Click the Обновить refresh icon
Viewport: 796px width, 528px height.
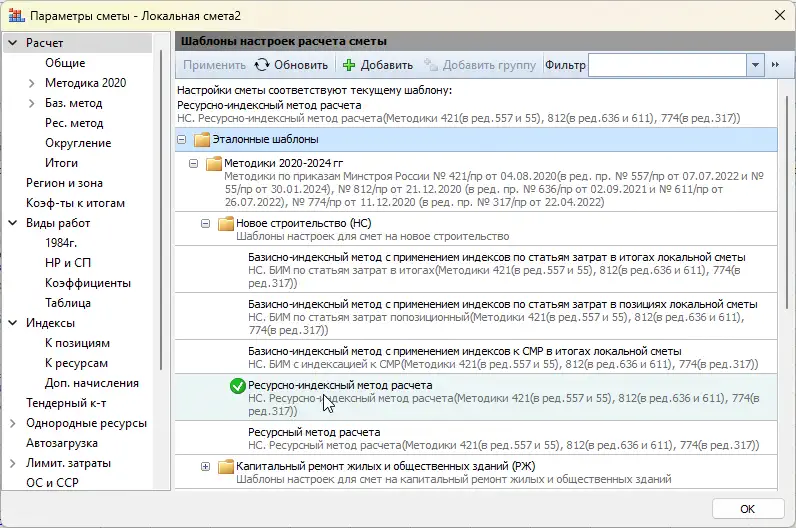262,65
